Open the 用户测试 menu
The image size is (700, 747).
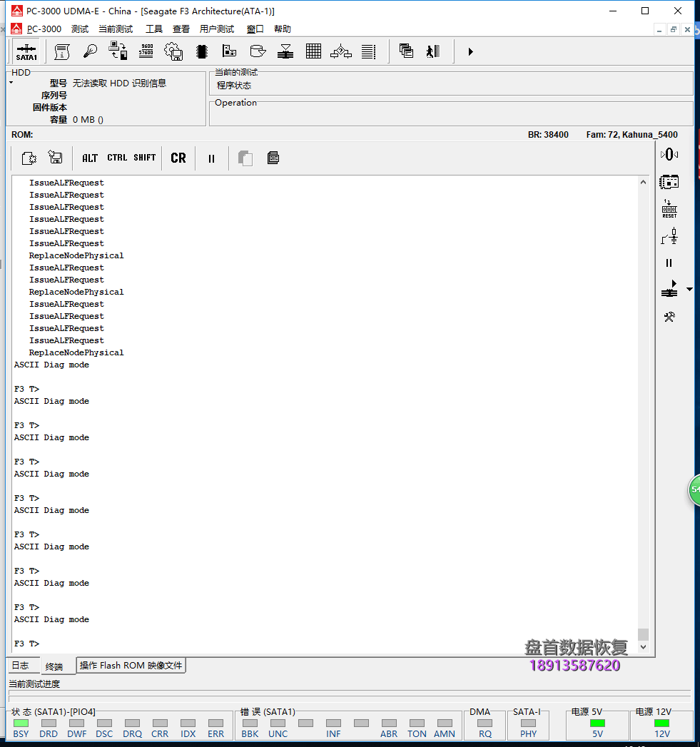(x=217, y=29)
